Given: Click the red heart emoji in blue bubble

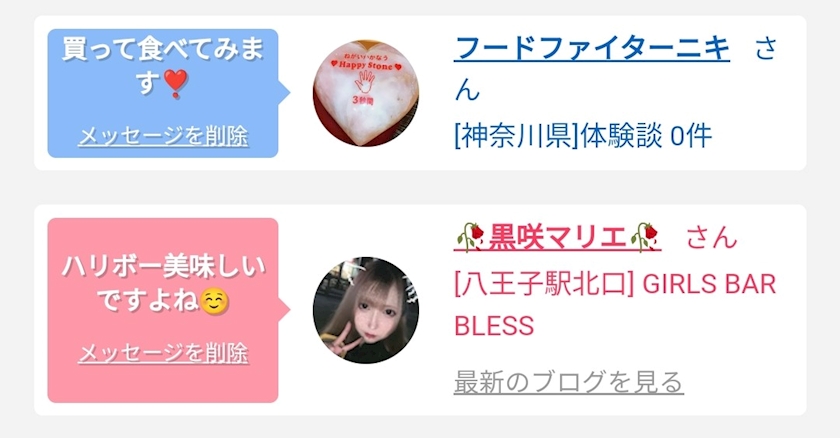Looking at the screenshot, I should pos(175,83).
